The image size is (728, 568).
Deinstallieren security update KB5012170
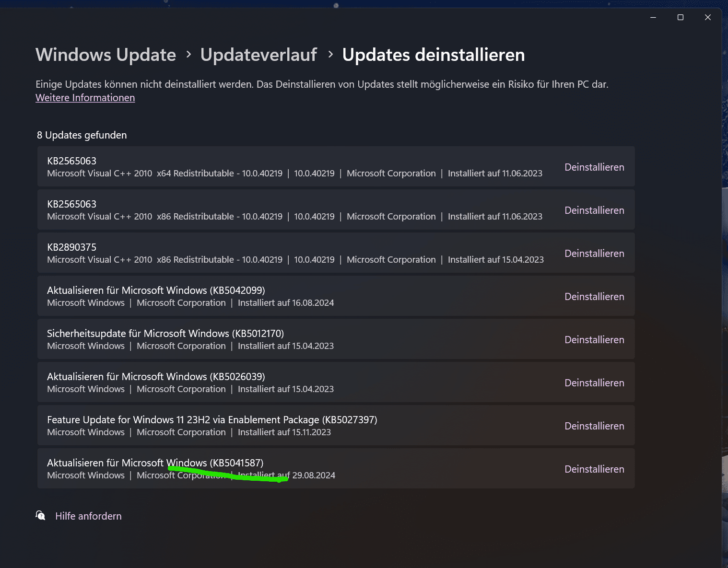click(594, 340)
